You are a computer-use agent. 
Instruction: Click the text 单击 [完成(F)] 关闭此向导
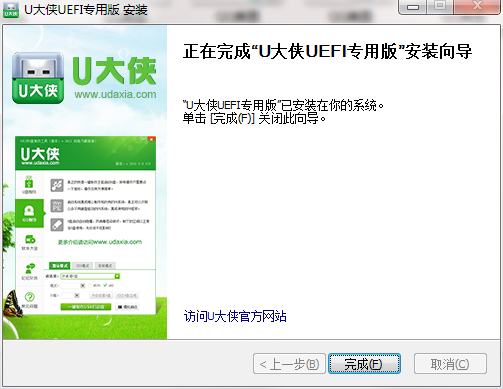pyautogui.click(x=254, y=118)
